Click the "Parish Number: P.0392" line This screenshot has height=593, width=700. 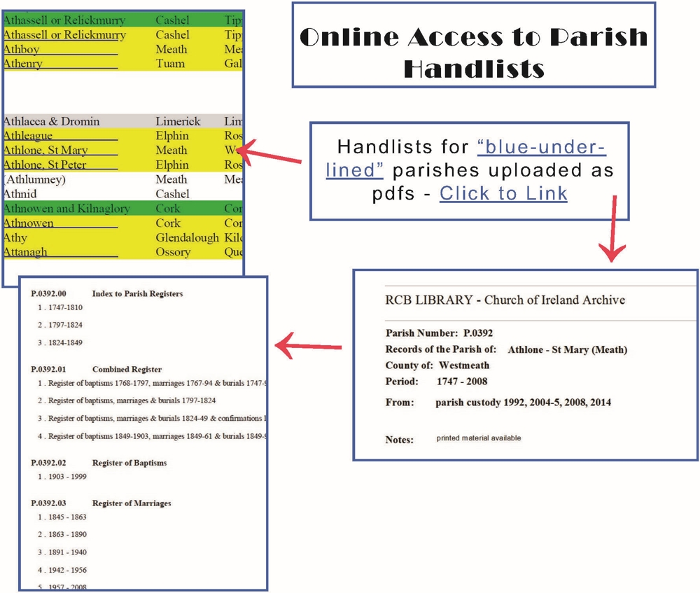coord(440,333)
